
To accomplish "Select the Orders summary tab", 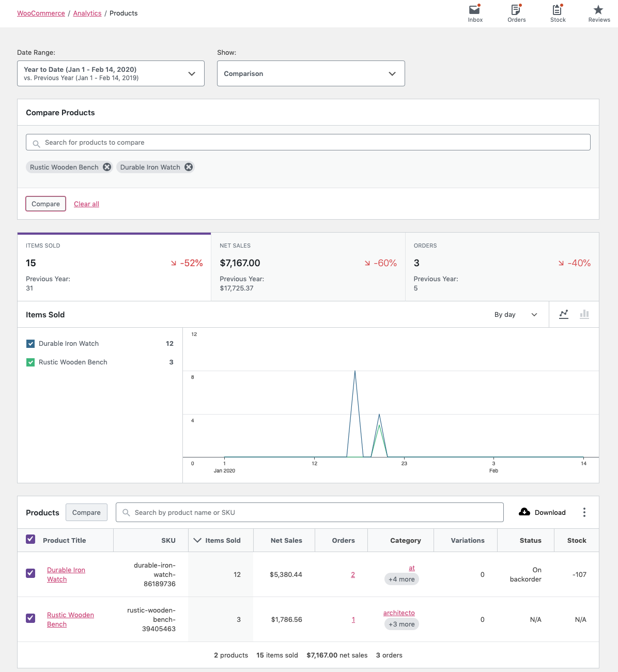I will (502, 267).
